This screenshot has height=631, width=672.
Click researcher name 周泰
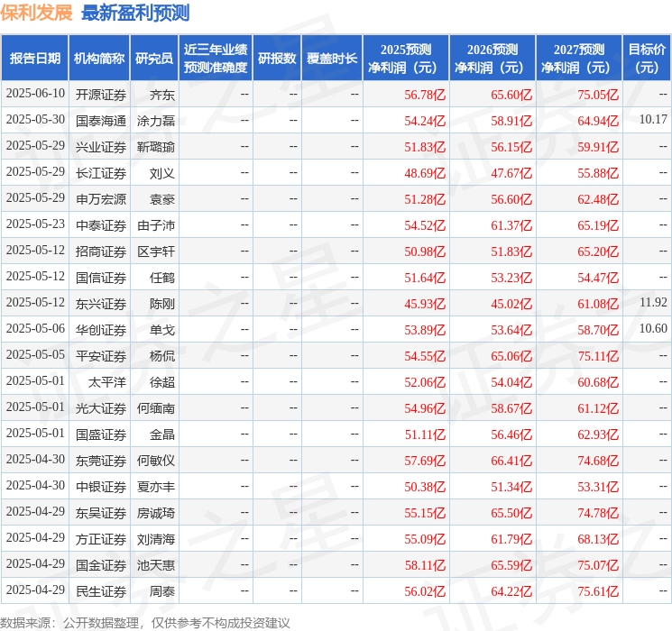[x=162, y=591]
